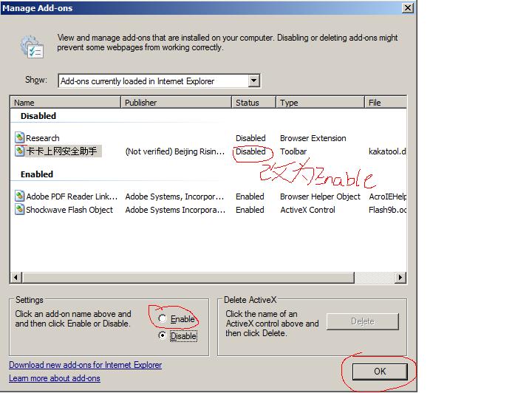This screenshot has width=532, height=393.
Task: Click the Flash9b file cell
Action: pos(387,210)
